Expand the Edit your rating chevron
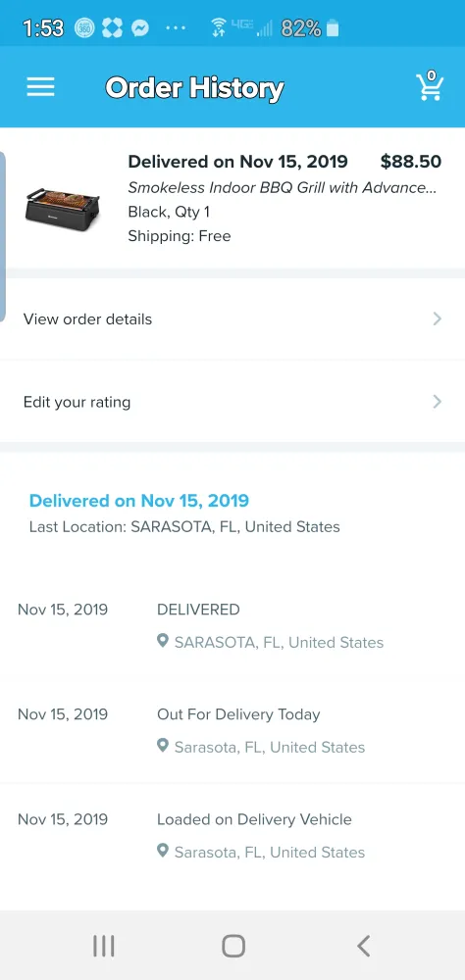Image resolution: width=465 pixels, height=980 pixels. pos(438,402)
